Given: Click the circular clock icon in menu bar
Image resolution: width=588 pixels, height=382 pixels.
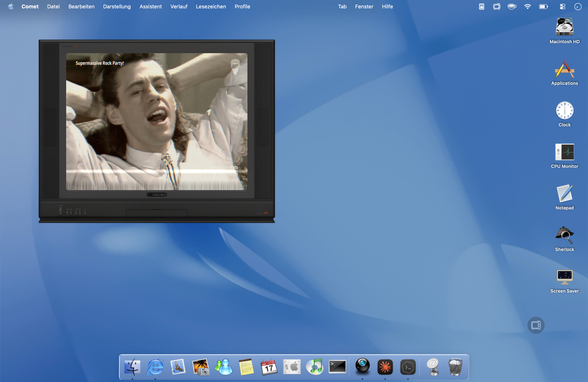Looking at the screenshot, I should click(x=578, y=6).
